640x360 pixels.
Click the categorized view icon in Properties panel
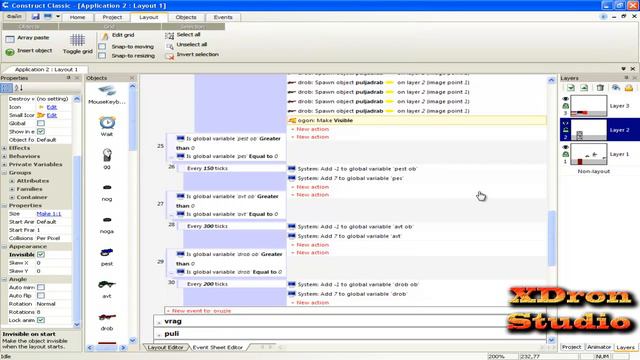[x=6, y=88]
